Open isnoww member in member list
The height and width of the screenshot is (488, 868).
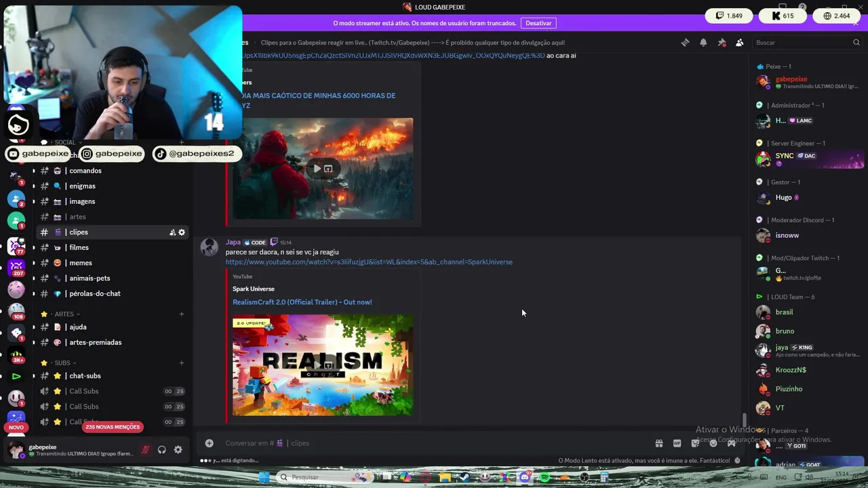click(x=810, y=236)
